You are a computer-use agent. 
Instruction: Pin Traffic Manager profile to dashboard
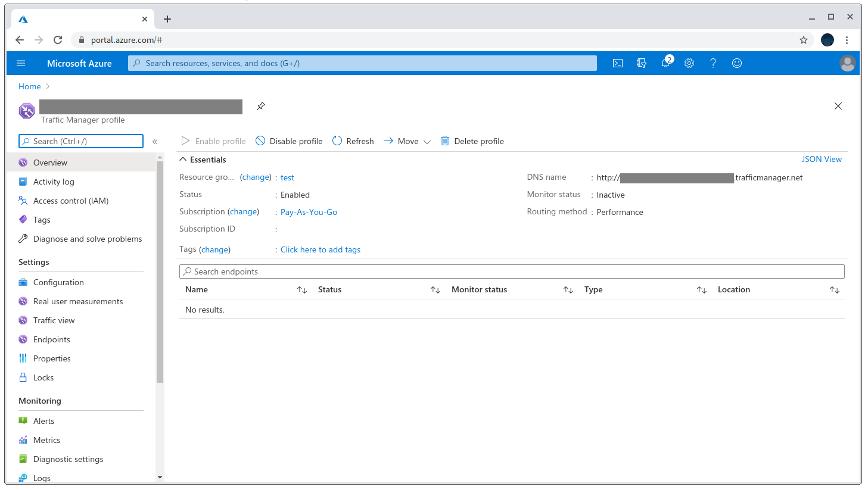point(261,106)
